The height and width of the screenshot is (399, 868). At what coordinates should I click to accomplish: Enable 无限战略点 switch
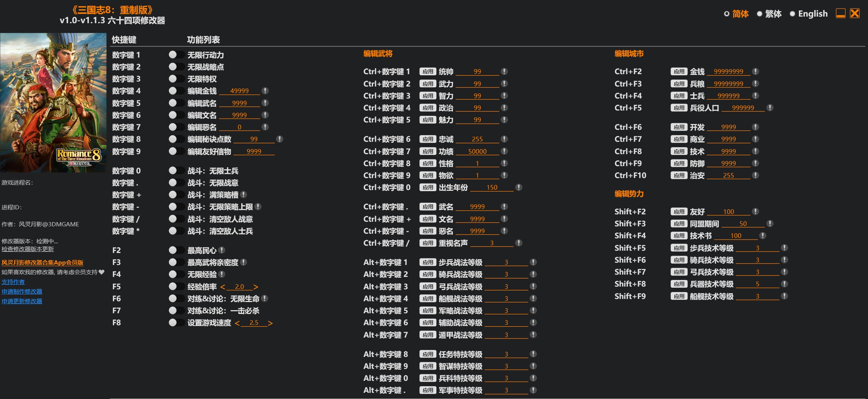(177, 67)
